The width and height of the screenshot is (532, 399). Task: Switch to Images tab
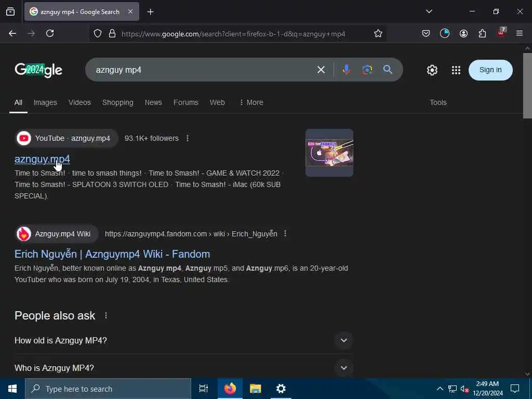(x=45, y=102)
